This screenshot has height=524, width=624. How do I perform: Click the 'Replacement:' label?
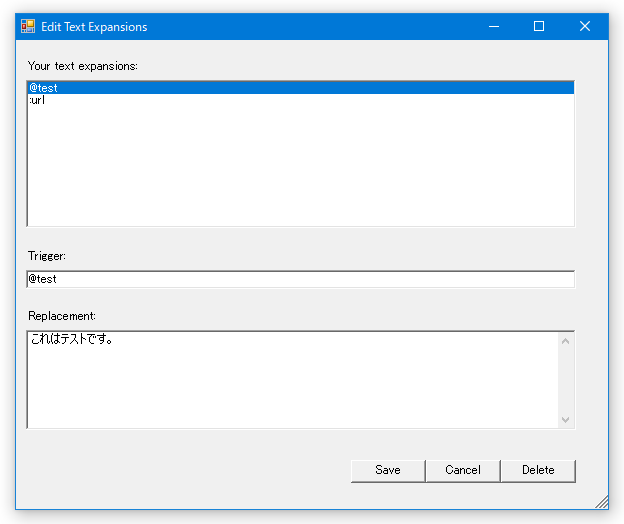click(x=62, y=316)
